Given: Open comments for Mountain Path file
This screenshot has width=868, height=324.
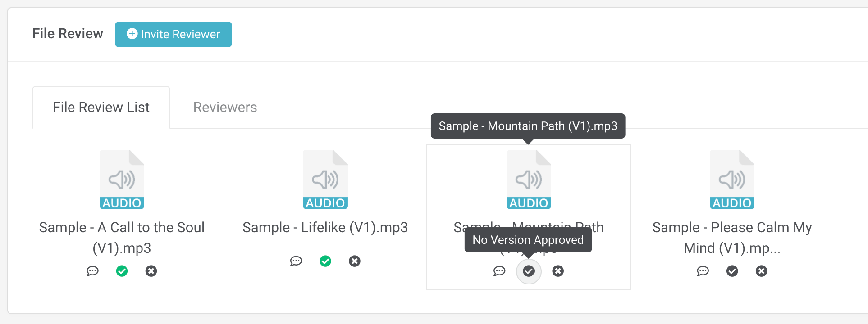Looking at the screenshot, I should (499, 271).
